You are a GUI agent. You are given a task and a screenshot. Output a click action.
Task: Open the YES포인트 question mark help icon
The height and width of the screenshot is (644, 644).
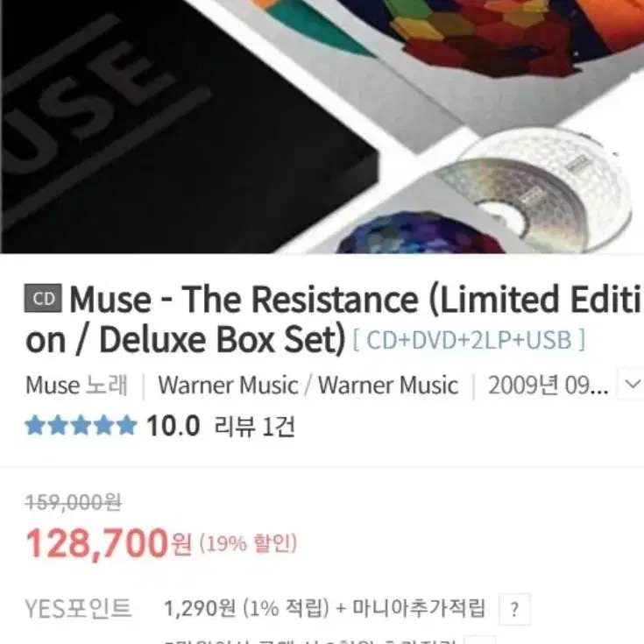click(514, 610)
